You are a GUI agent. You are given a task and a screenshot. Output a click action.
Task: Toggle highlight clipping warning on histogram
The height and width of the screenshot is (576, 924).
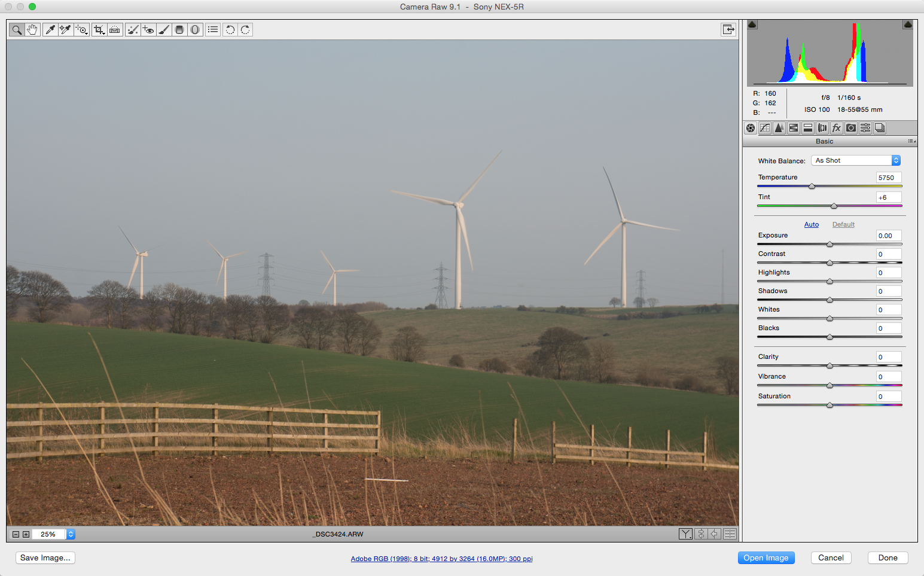pos(908,25)
